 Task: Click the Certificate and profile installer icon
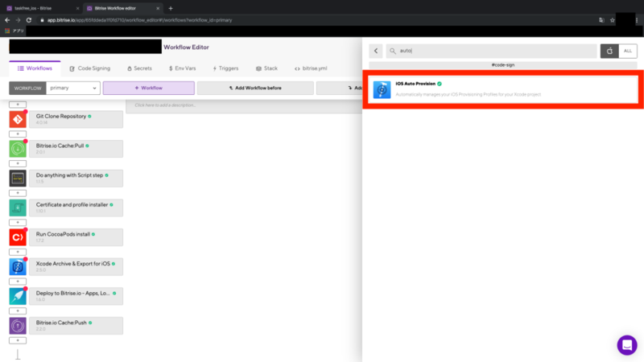18,208
